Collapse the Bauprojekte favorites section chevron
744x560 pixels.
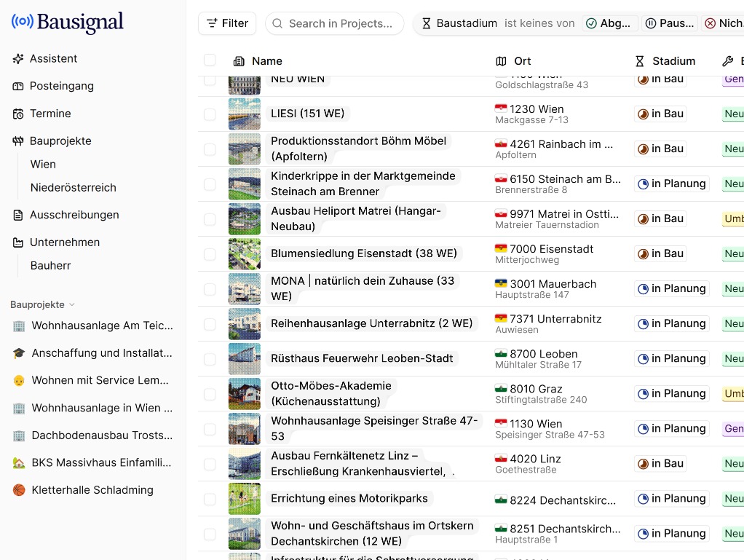pos(72,304)
